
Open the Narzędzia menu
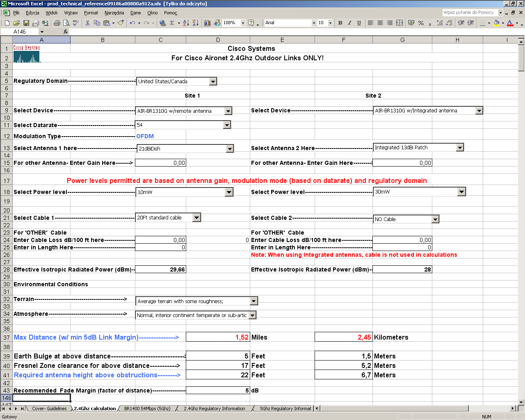(x=114, y=13)
